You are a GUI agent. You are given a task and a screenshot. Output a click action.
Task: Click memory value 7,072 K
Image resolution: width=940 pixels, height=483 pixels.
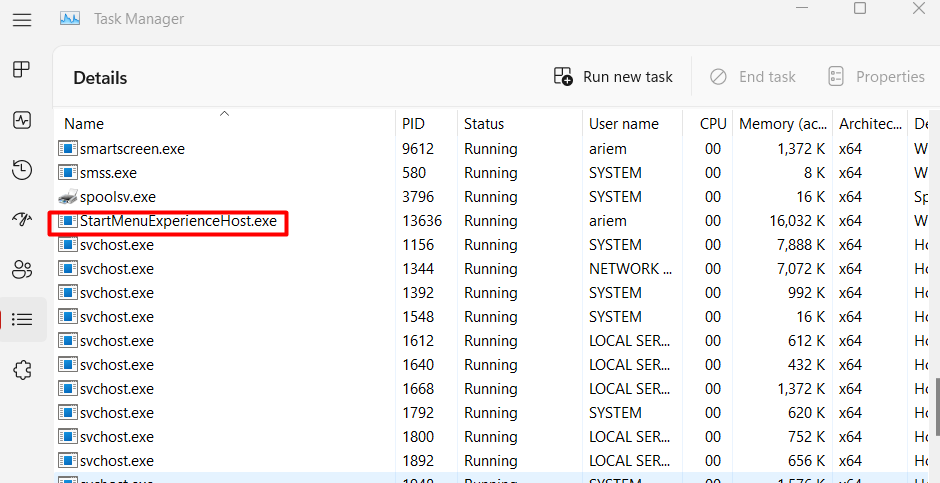(x=801, y=268)
